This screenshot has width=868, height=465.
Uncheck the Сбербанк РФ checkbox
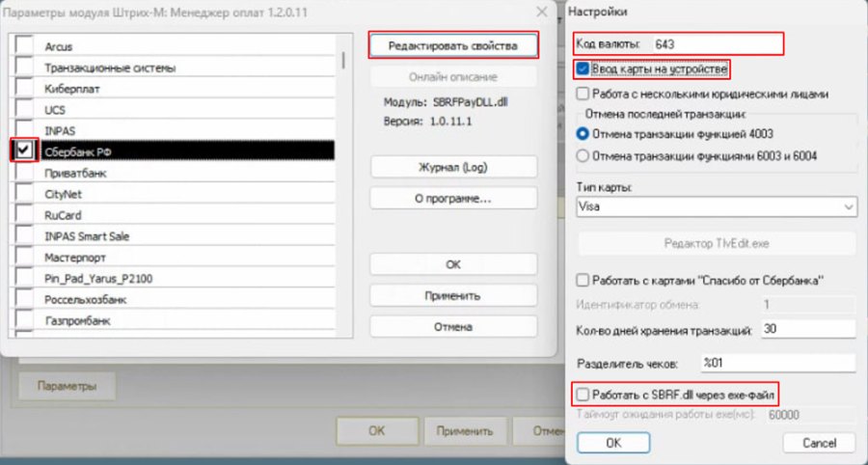[24, 150]
